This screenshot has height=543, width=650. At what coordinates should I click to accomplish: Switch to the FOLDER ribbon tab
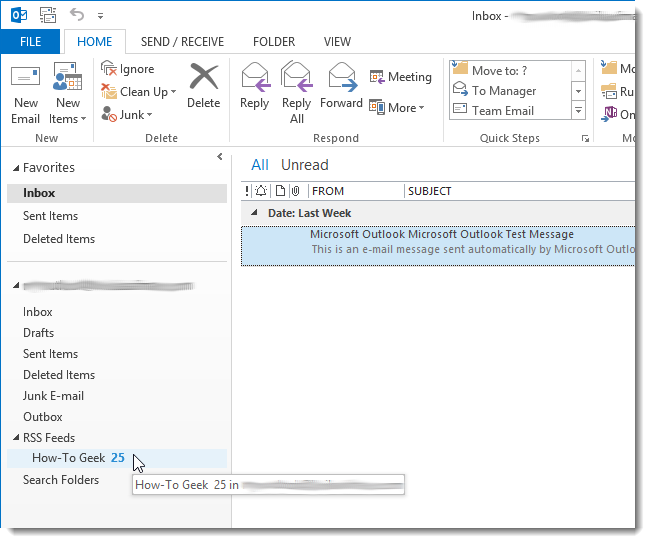click(x=274, y=41)
